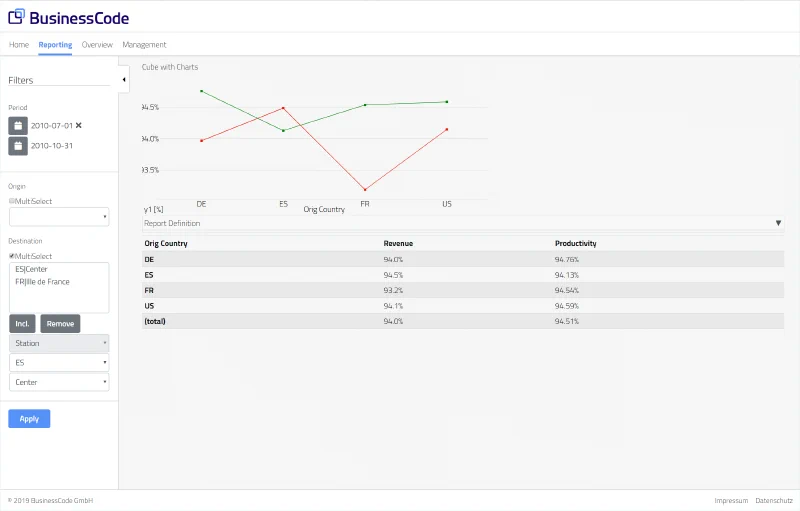Enable Origin MultiSelect checkbox
Screen dimensions: 800x511
[11, 201]
